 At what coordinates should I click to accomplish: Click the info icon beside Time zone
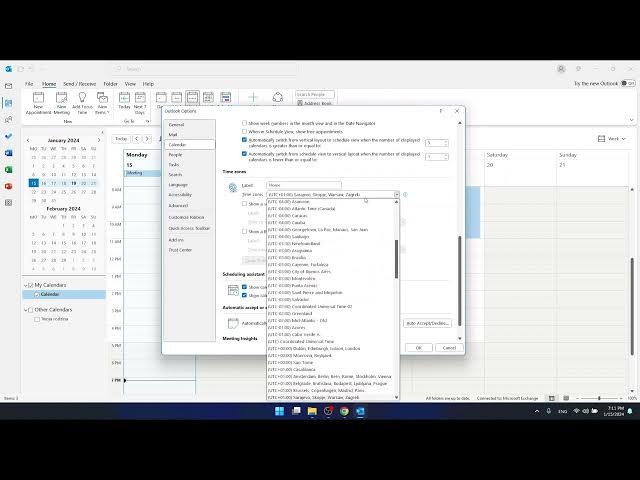click(405, 195)
